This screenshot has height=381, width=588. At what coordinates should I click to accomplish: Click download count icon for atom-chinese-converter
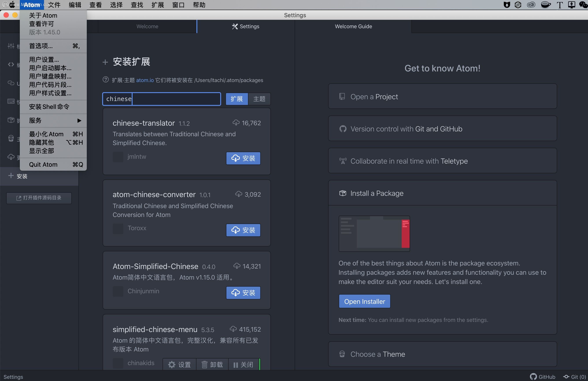coord(239,194)
